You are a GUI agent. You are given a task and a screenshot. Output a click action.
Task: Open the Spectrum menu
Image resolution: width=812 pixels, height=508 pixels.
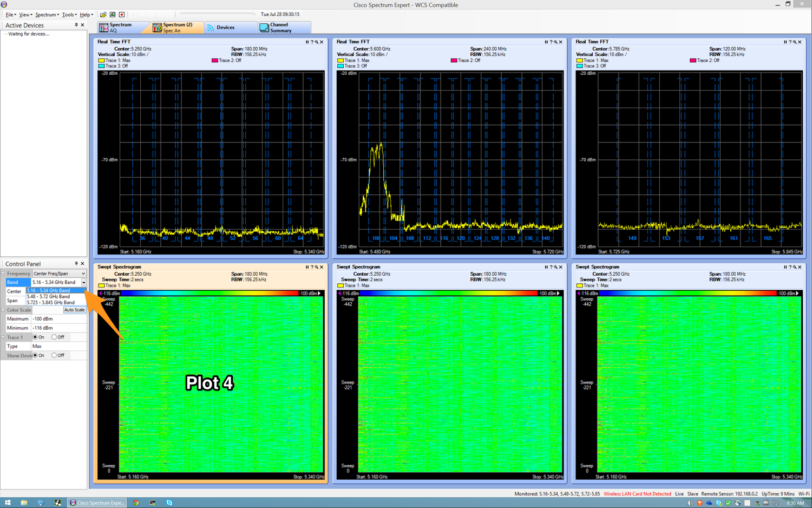(x=47, y=15)
